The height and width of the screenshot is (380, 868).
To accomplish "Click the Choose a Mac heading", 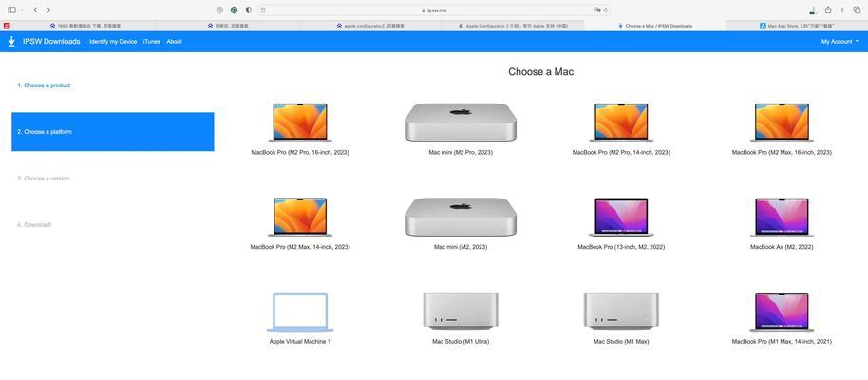I will pos(541,72).
